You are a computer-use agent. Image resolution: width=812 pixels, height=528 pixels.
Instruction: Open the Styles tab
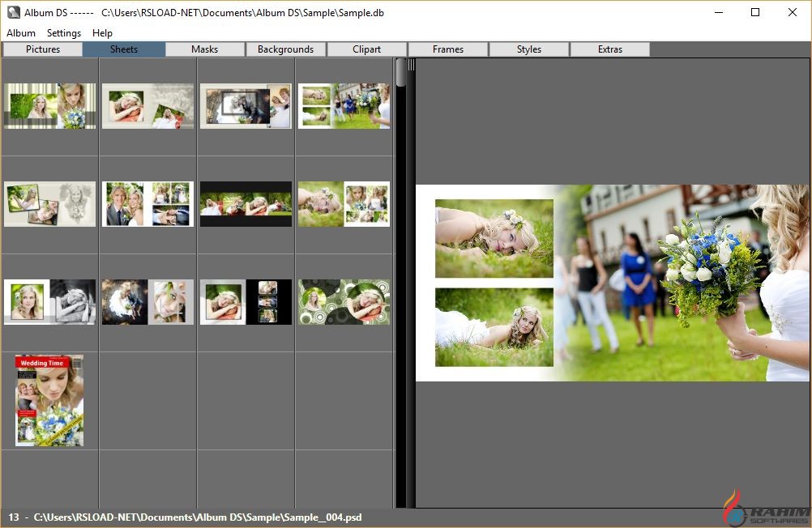[x=529, y=49]
